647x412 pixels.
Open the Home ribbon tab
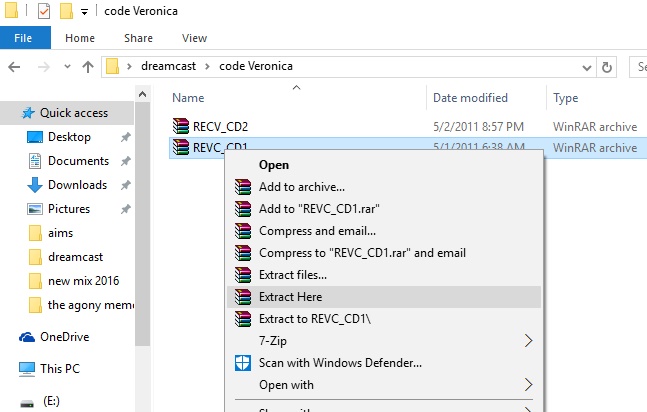click(x=80, y=38)
